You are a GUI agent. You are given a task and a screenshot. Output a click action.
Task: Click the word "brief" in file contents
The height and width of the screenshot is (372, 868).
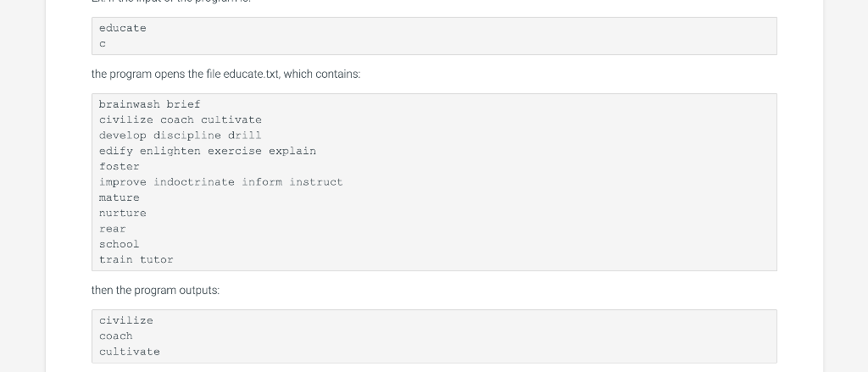click(x=183, y=104)
